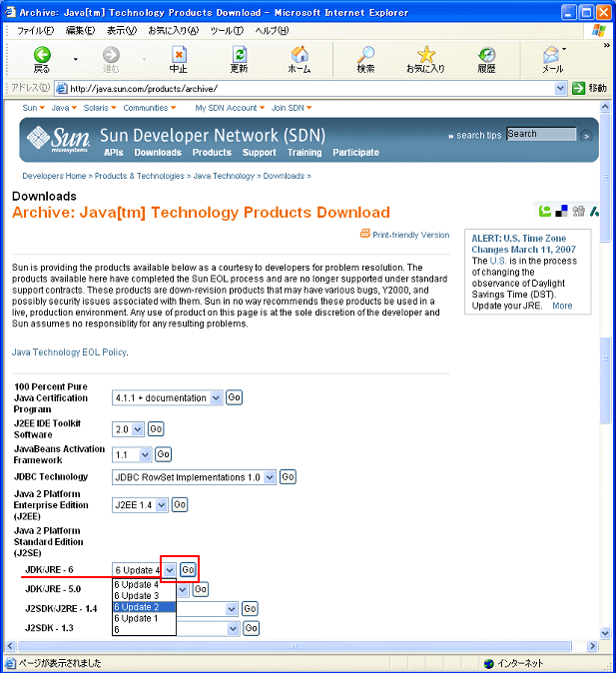Click the digg sharing icon

(578, 211)
